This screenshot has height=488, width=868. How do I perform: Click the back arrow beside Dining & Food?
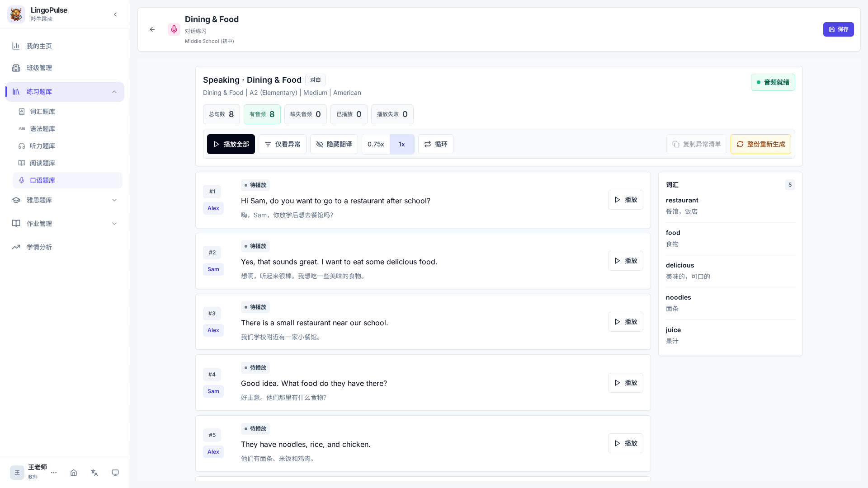pos(152,29)
